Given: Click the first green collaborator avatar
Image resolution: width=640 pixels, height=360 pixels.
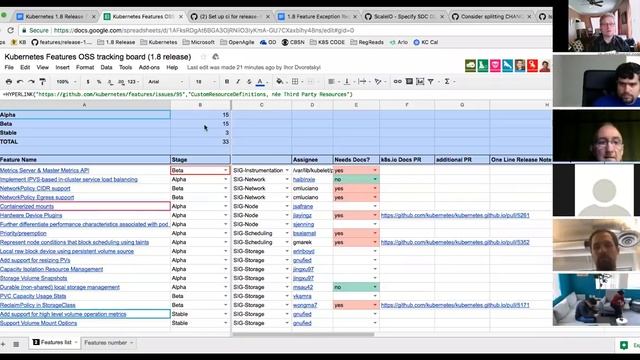Looking at the screenshot, I should tap(470, 65).
